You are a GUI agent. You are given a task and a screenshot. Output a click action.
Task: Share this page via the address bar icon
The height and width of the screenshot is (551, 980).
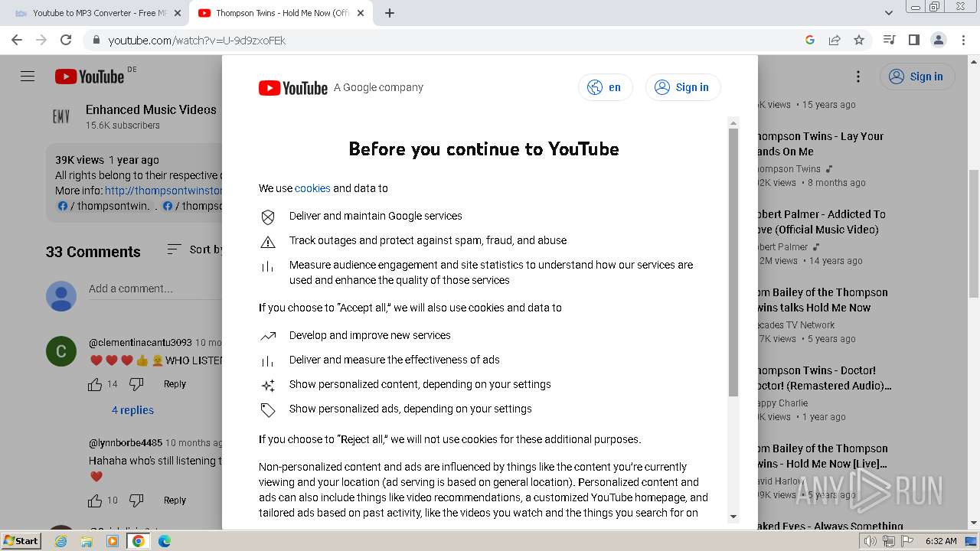coord(835,40)
